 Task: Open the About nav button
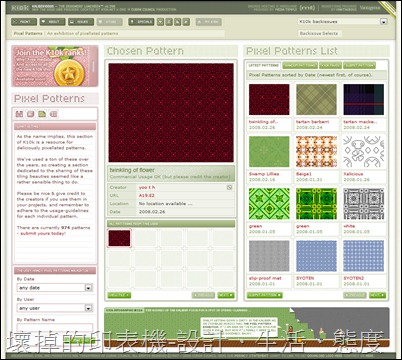(x=52, y=22)
